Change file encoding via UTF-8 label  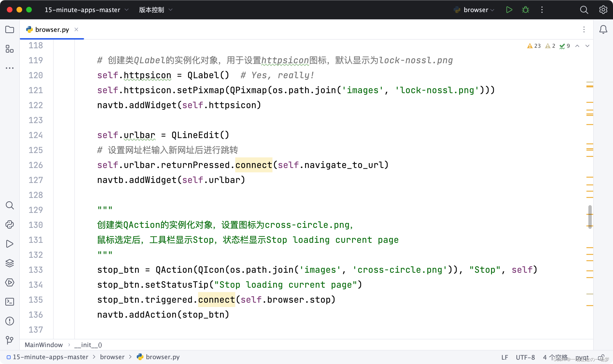click(x=526, y=357)
